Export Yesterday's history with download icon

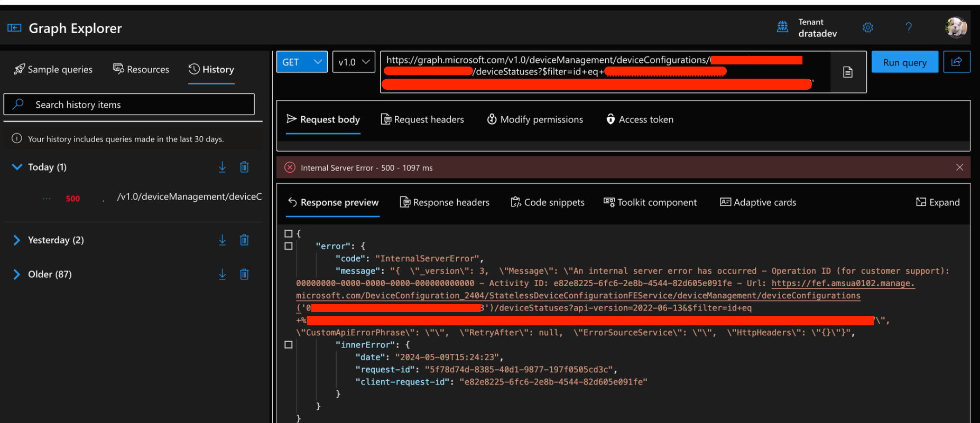click(223, 240)
